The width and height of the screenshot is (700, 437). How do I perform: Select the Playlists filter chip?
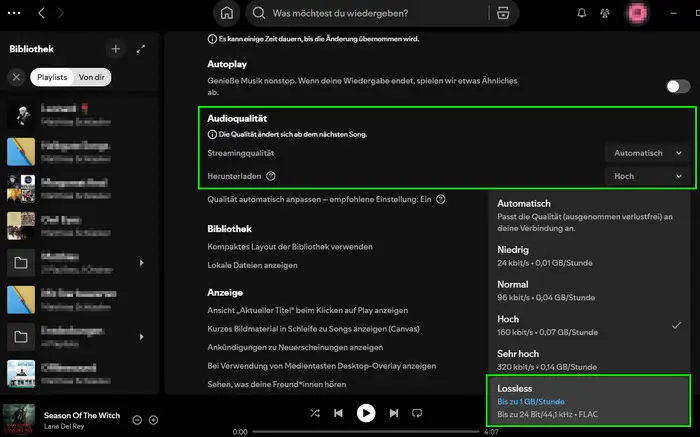point(52,77)
